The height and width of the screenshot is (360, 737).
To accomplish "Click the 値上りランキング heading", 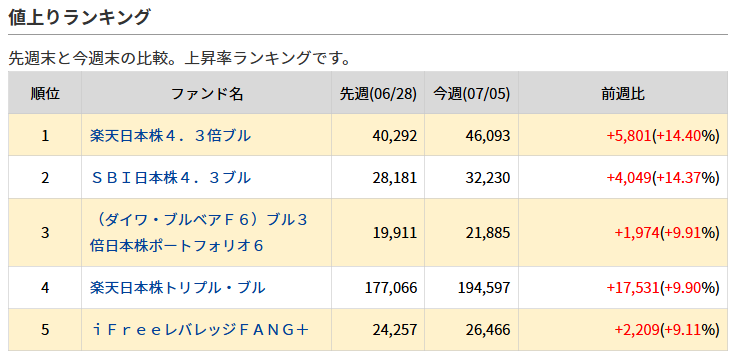I will tap(79, 17).
